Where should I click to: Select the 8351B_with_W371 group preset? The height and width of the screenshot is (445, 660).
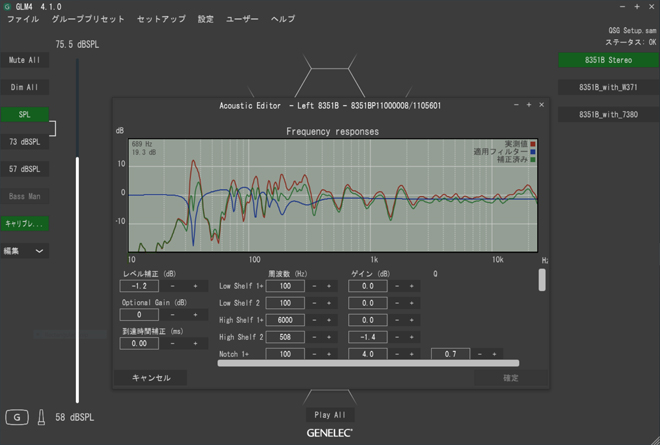point(607,88)
